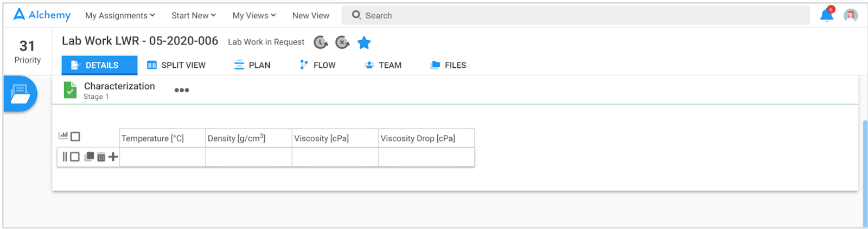Expand the My Assignments dropdown
Screen dimensions: 868x229
120,16
